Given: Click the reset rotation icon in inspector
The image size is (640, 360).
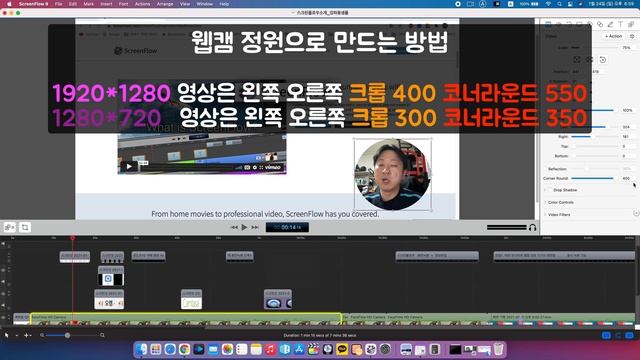Looking at the screenshot, I should click(603, 60).
